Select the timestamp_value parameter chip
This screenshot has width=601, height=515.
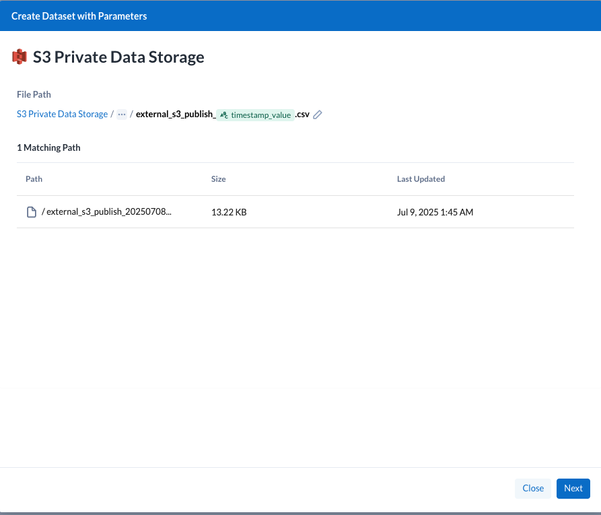coord(255,115)
